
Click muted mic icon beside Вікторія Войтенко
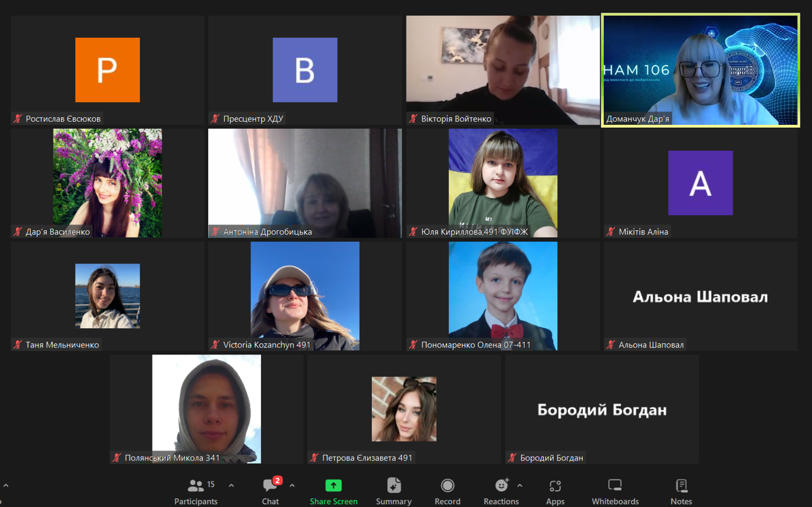pos(413,118)
